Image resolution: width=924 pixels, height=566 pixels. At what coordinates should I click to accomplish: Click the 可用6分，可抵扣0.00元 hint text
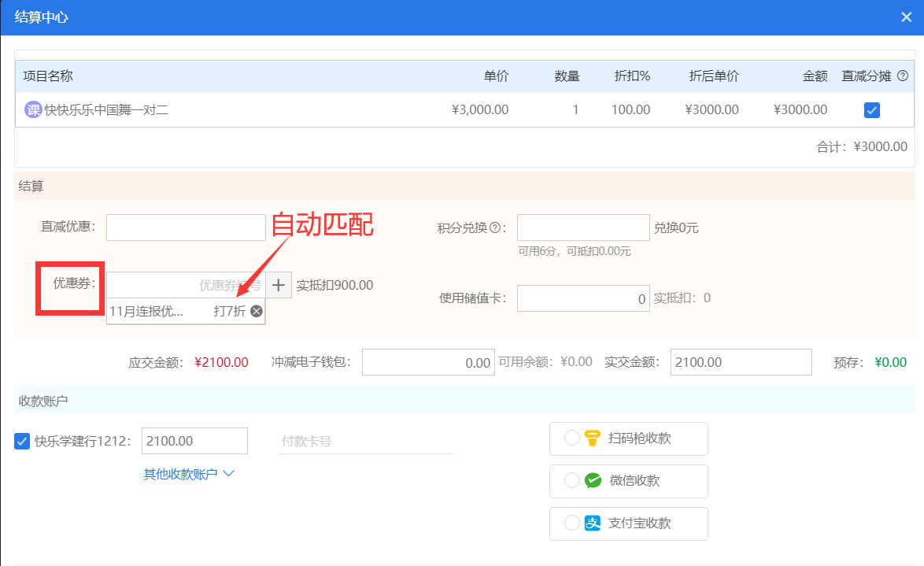(574, 251)
